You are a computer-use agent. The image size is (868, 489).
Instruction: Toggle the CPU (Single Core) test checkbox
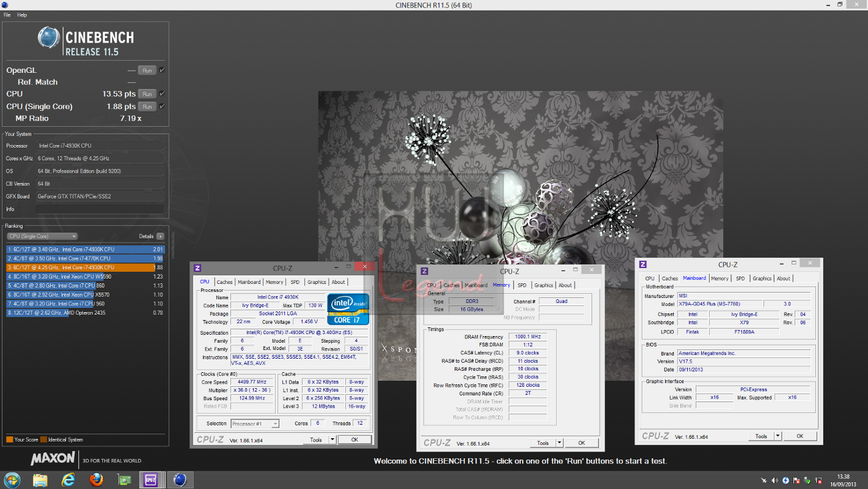click(162, 106)
